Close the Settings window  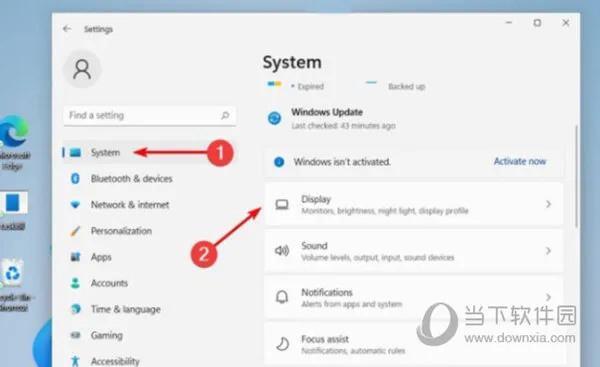566,23
